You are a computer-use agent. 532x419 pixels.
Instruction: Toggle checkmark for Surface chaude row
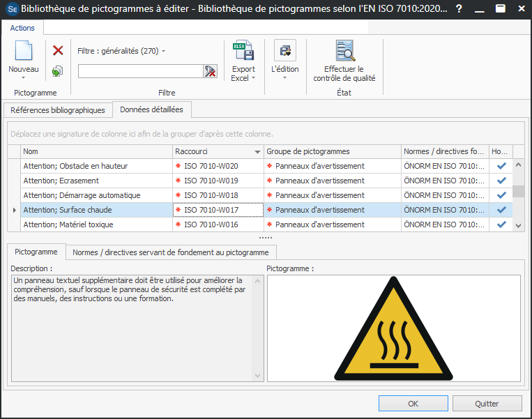coord(501,210)
